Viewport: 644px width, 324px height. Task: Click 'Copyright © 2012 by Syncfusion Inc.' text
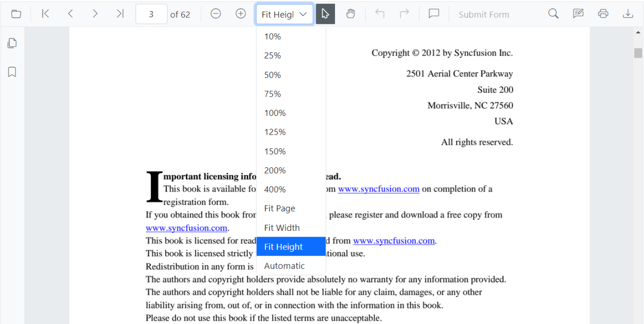tap(442, 53)
